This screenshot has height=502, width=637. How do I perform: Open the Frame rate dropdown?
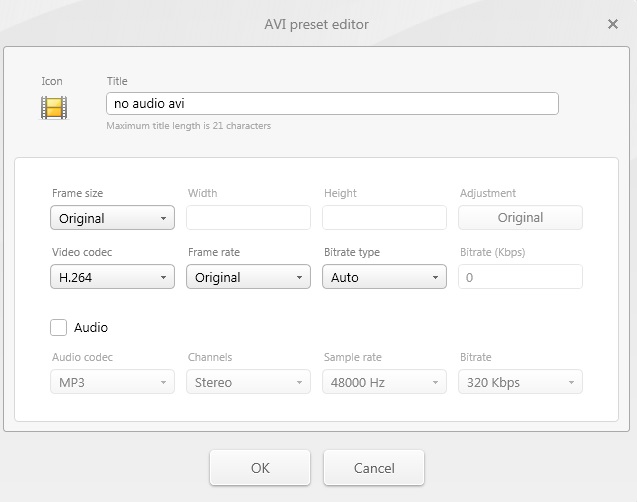pos(248,277)
